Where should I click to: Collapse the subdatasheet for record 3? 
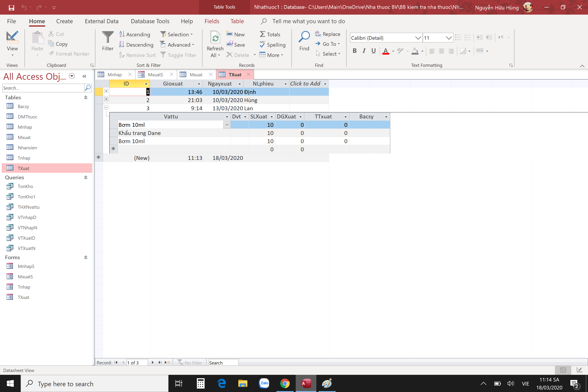click(106, 107)
